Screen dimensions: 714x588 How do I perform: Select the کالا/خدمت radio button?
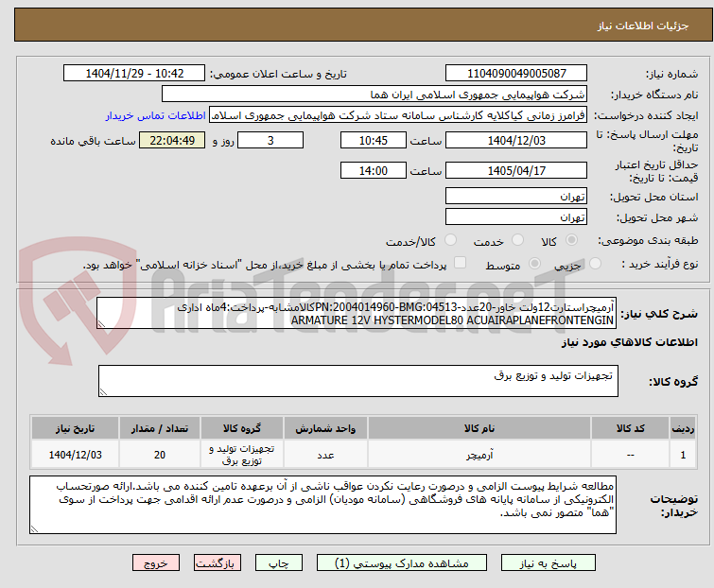450,240
